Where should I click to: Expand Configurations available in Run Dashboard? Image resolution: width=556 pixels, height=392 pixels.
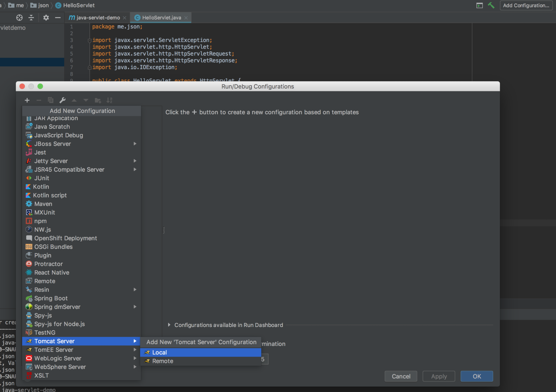click(x=169, y=325)
